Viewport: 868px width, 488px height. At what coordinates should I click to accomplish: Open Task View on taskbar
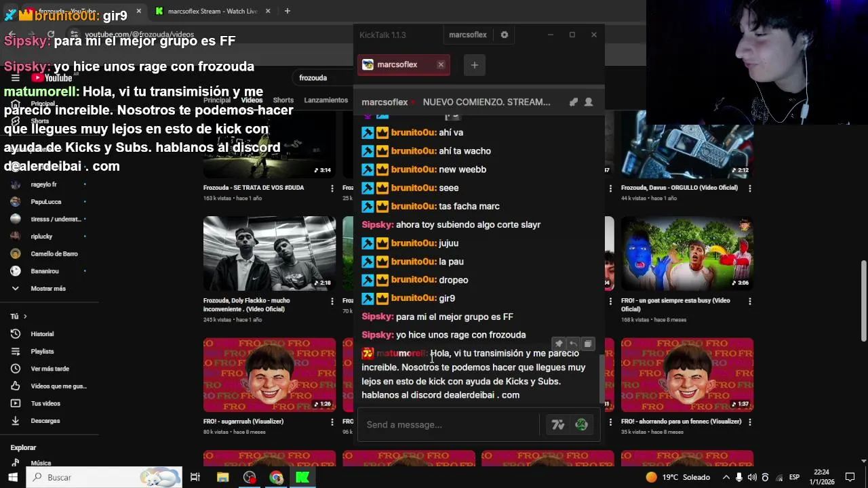tap(195, 477)
